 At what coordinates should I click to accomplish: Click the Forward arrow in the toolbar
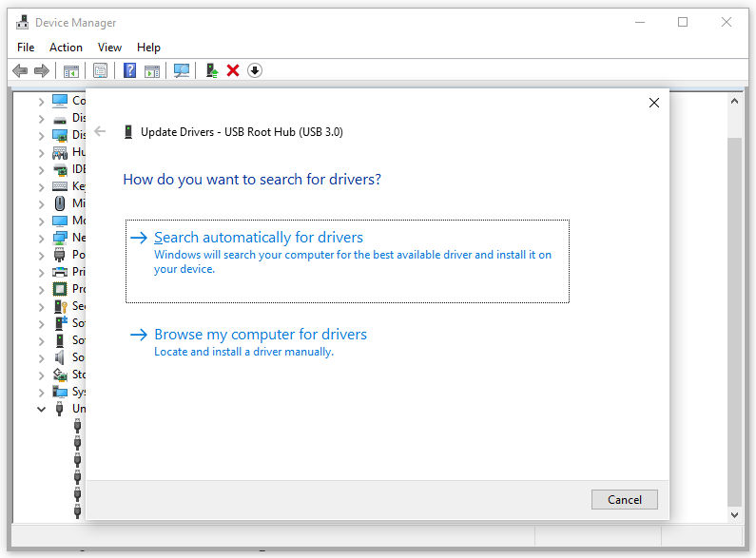tap(41, 70)
